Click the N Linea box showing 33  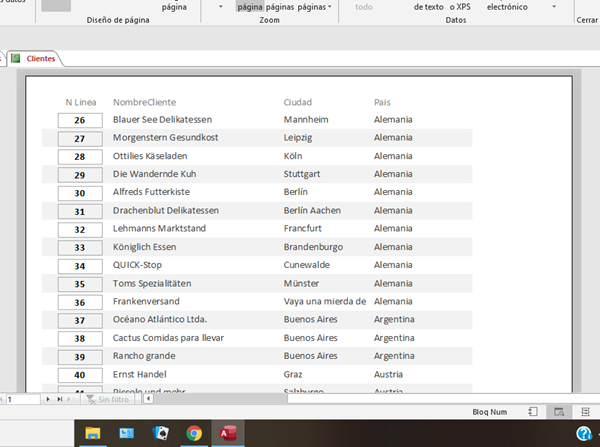(x=80, y=248)
